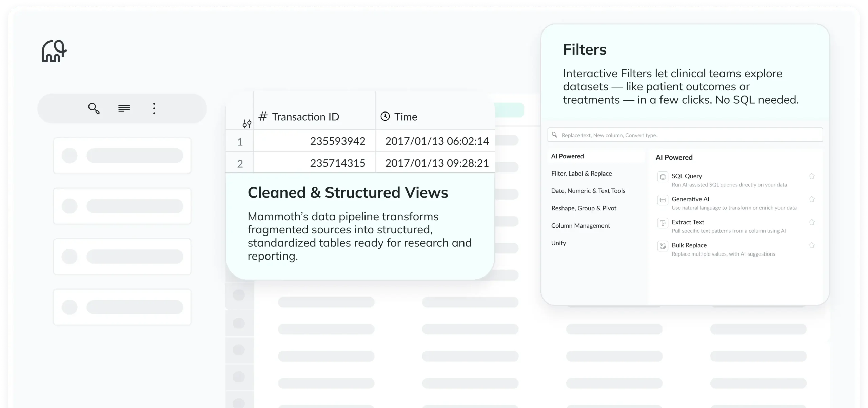This screenshot has height=408, width=868.
Task: Click the Transaction ID column header
Action: pos(305,117)
